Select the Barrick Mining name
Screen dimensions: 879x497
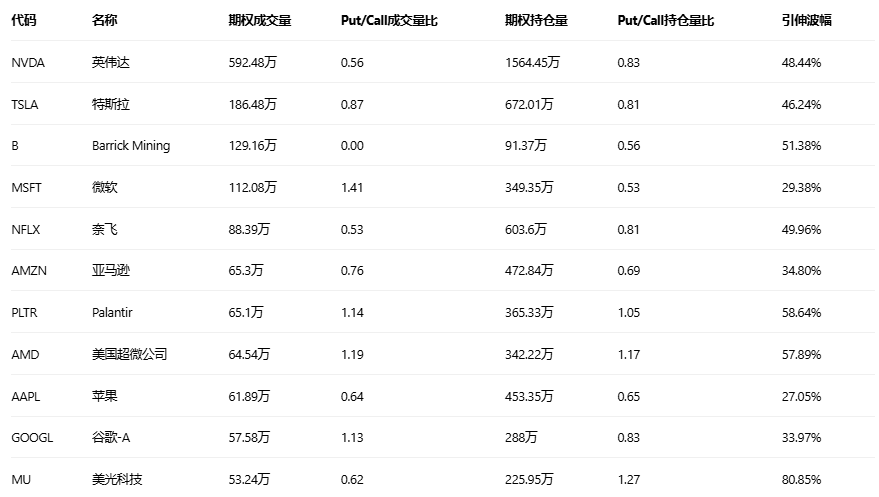click(x=130, y=146)
